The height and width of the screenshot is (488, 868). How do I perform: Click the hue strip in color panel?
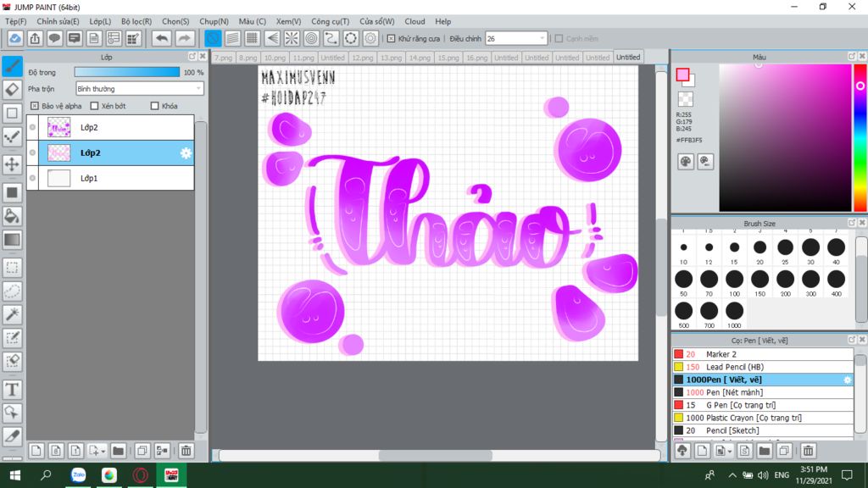click(860, 138)
